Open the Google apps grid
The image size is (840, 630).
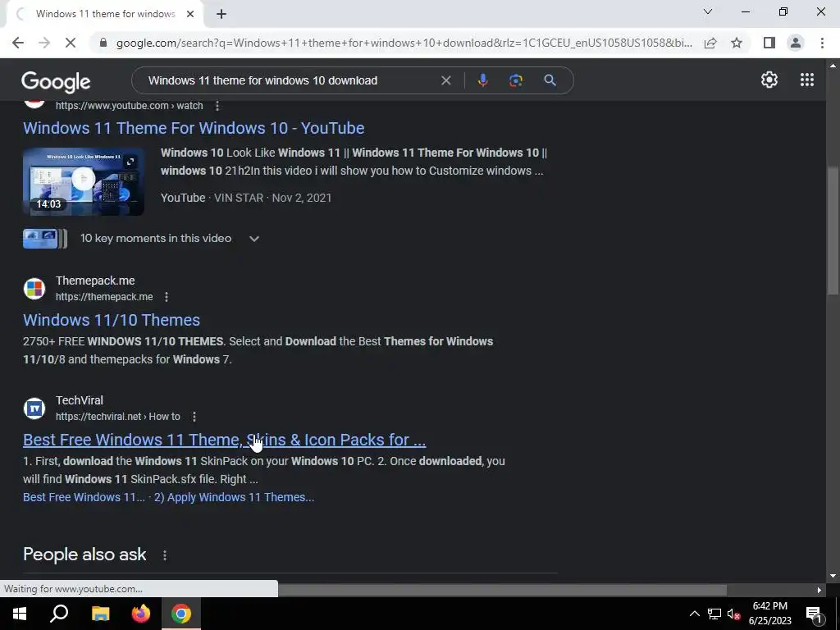click(807, 80)
